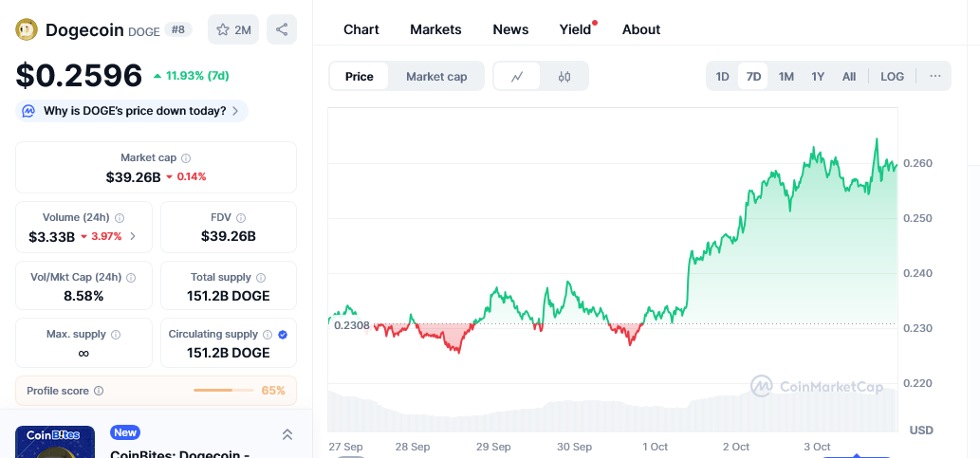
Task: Click the share icon button
Action: point(282,29)
